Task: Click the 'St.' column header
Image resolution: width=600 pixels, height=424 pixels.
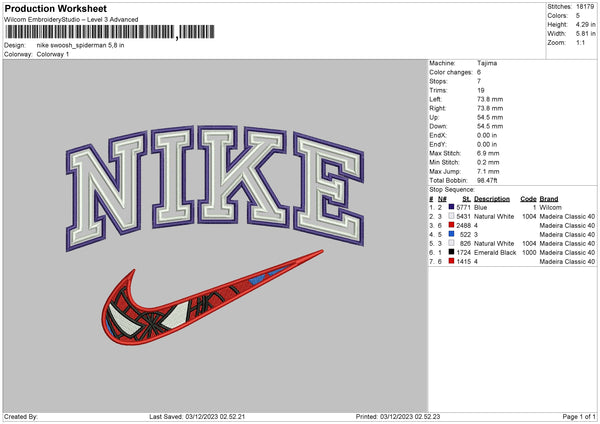Action: 466,199
